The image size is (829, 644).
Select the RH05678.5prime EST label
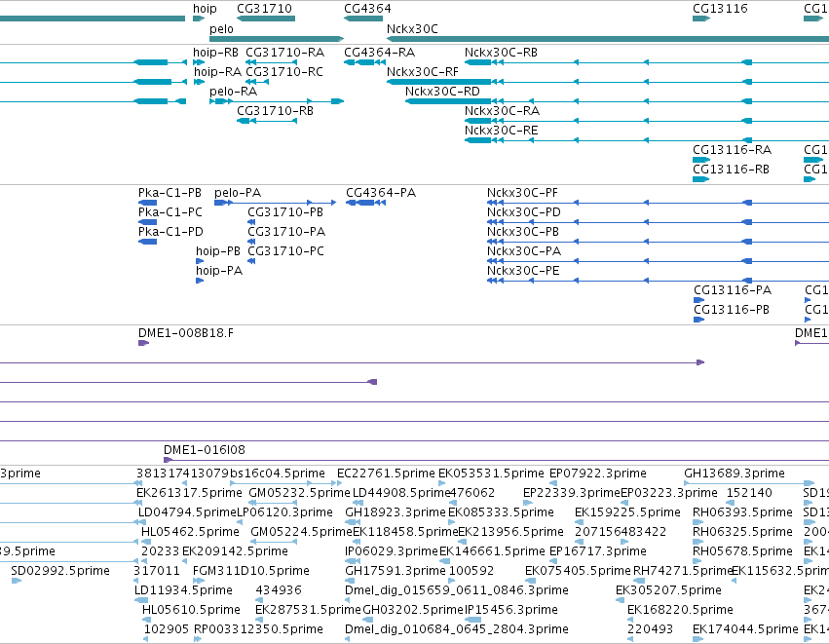743,552
